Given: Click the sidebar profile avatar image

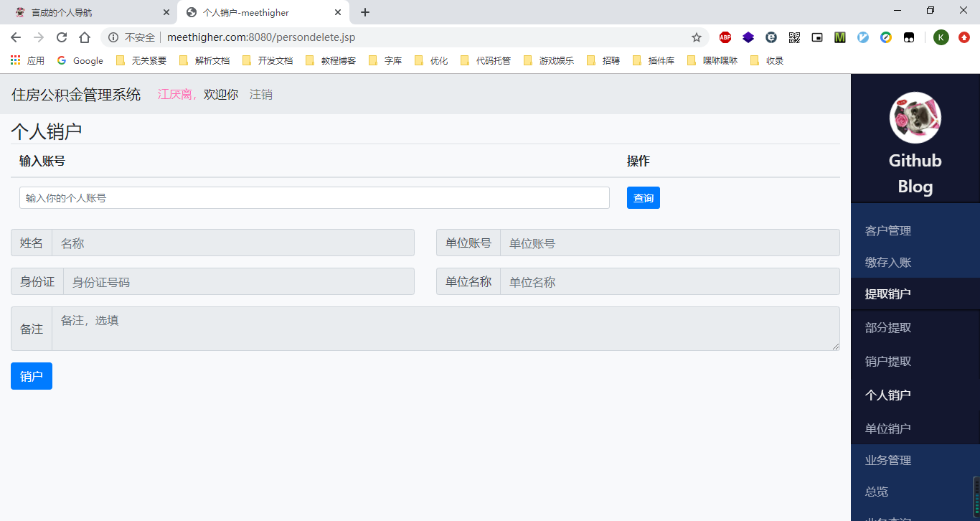Looking at the screenshot, I should pyautogui.click(x=915, y=118).
